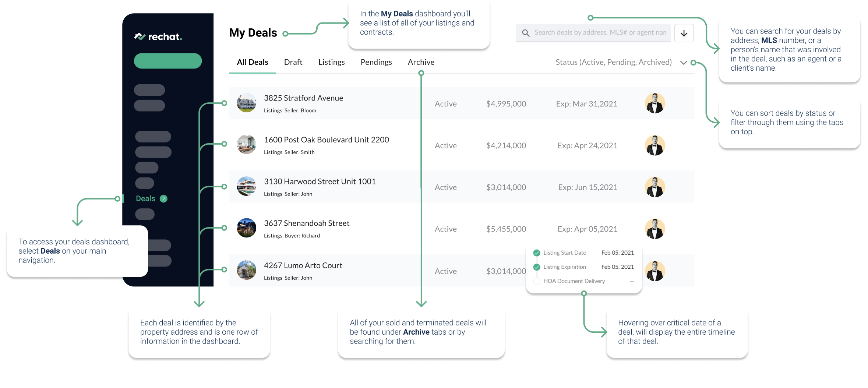The width and height of the screenshot is (868, 388).
Task: Click agent avatar on 3825 Stratford Avenue row
Action: point(655,103)
